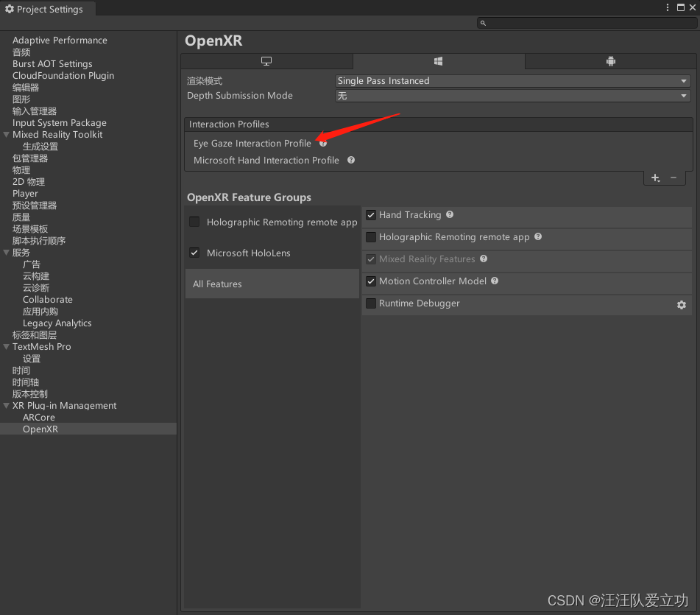Collapse the Mixed Reality Toolkit tree node
Image resolution: width=700 pixels, height=615 pixels.
click(6, 135)
